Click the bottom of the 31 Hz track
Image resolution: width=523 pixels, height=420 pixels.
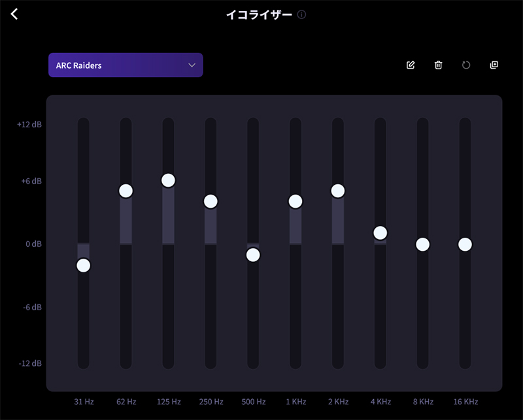click(83, 363)
